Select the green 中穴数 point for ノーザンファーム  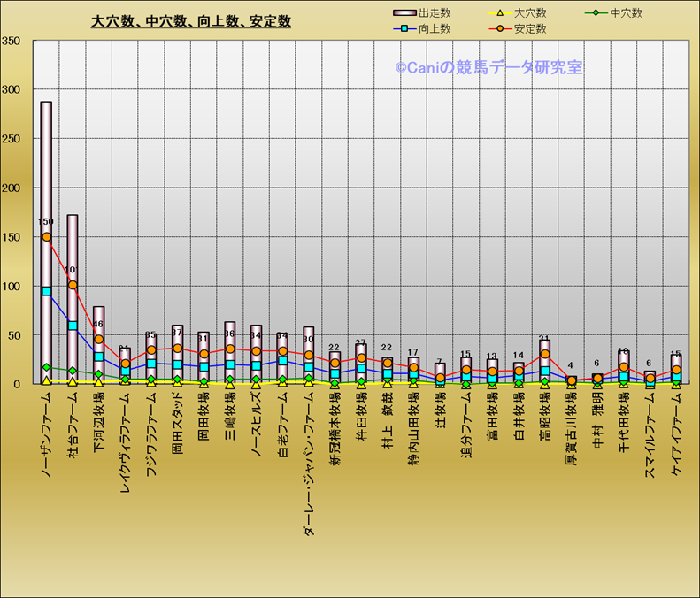46,367
